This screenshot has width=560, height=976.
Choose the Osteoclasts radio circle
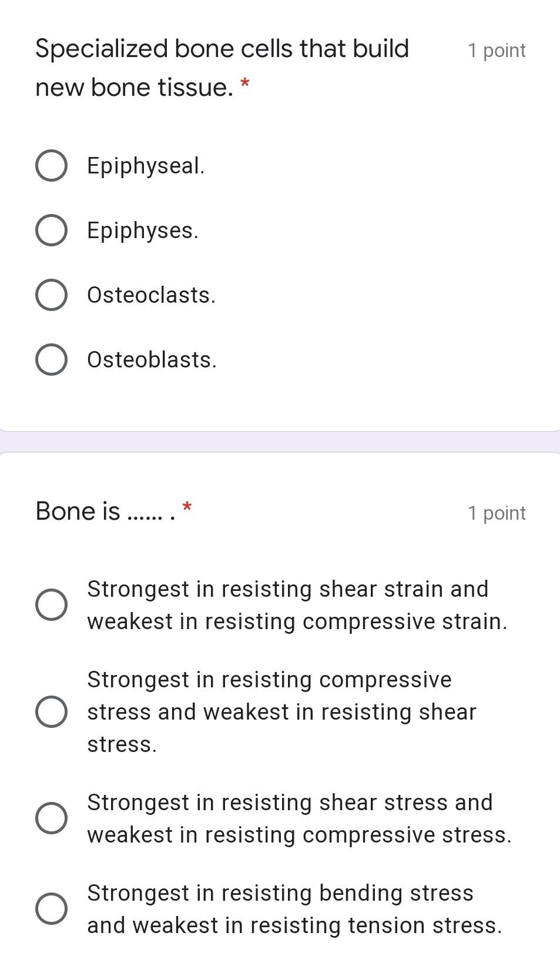point(51,295)
